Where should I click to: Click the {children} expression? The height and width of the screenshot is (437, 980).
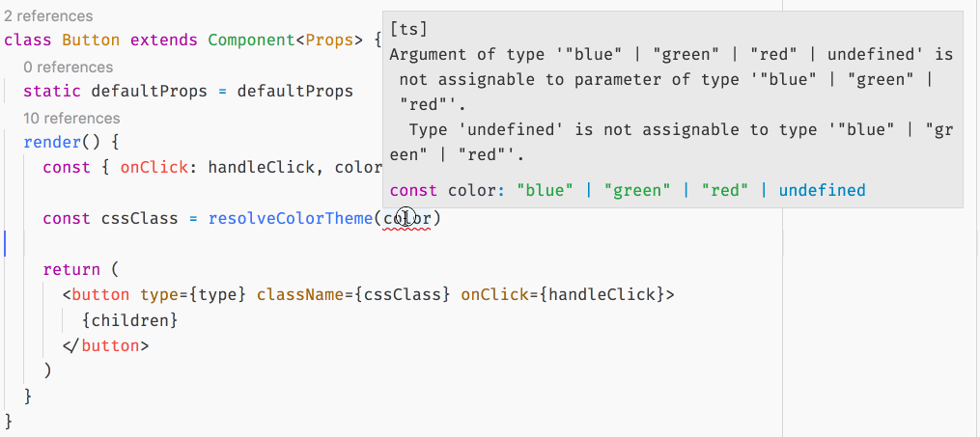point(130,320)
